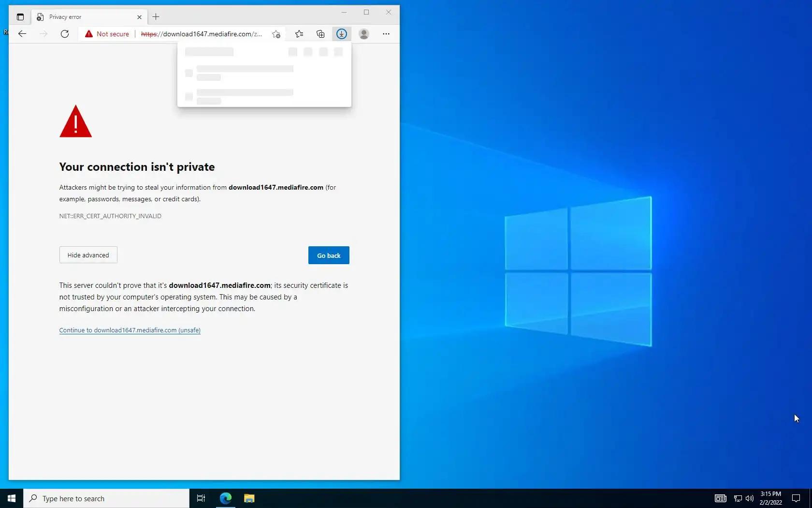Open the tab actions menu icon
The width and height of the screenshot is (812, 508).
[20, 17]
